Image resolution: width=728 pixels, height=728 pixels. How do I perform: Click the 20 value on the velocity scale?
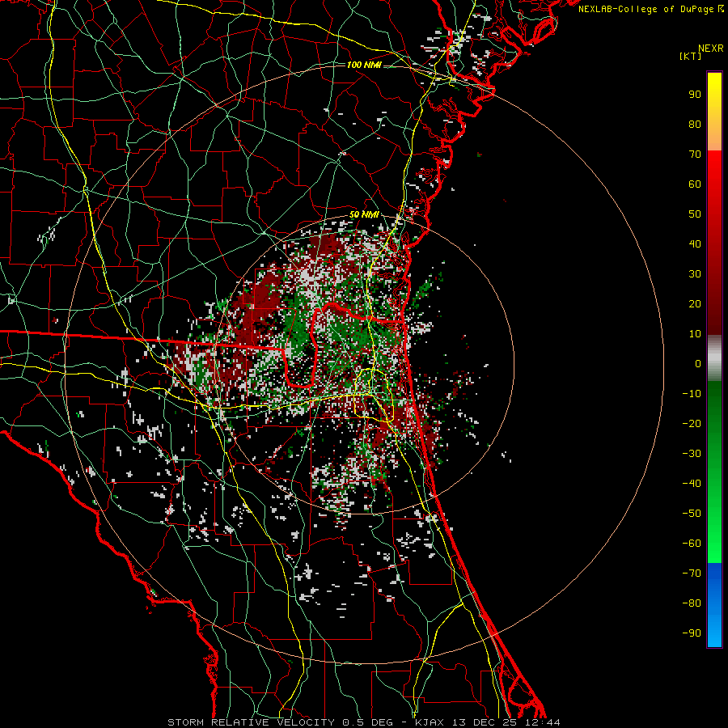(695, 304)
